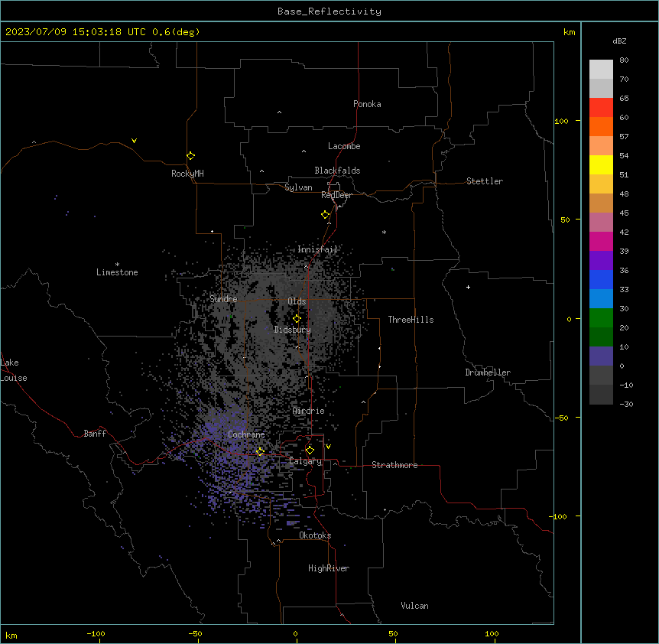Select the Strathmore map label

point(394,465)
